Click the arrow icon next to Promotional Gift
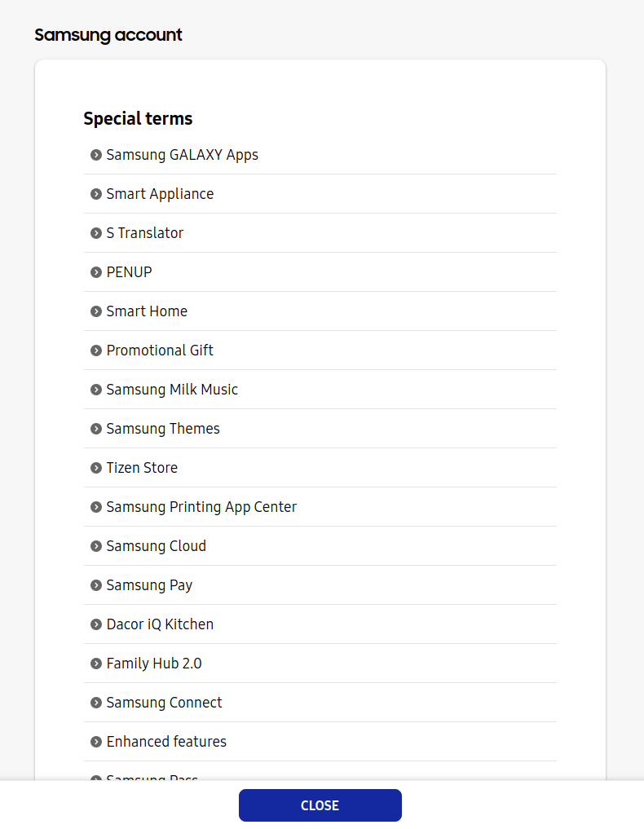 pyautogui.click(x=96, y=351)
